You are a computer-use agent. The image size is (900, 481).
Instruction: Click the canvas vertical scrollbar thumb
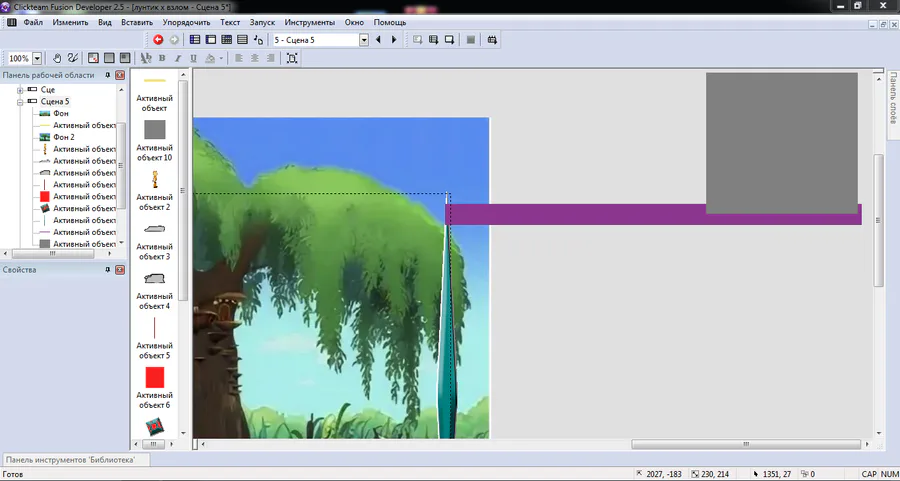click(x=878, y=220)
